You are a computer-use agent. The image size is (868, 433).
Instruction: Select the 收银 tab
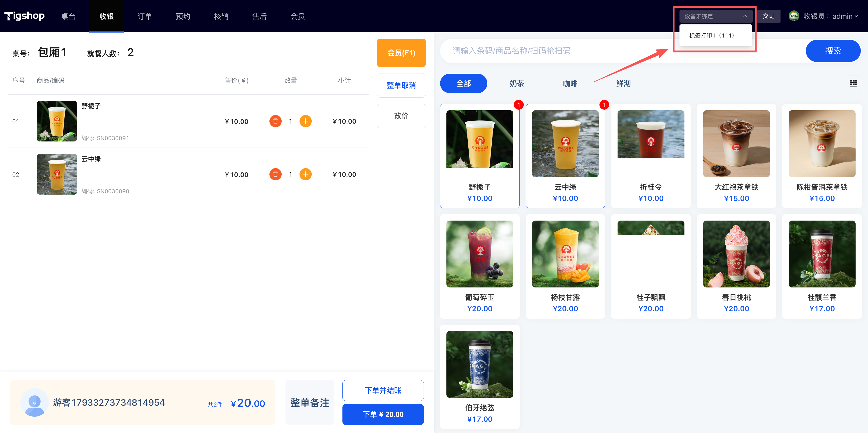106,16
